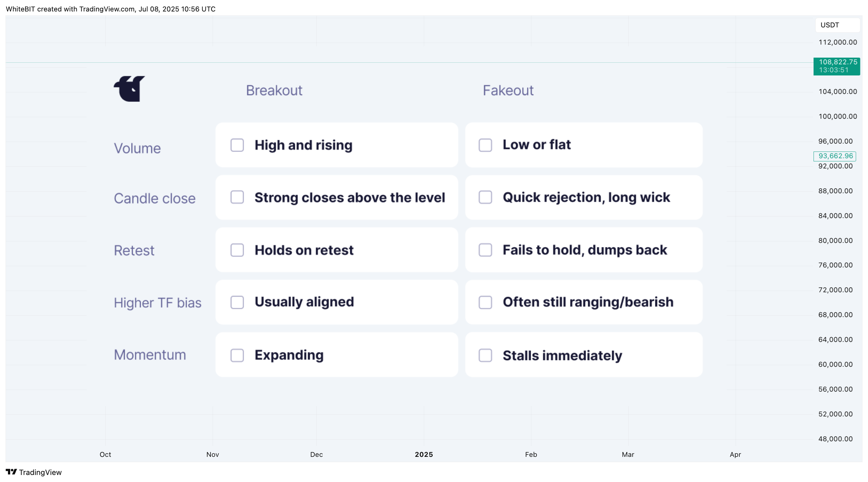Image resolution: width=868 pixels, height=482 pixels.
Task: Tick the "Holds on retest" checkbox
Action: [237, 250]
